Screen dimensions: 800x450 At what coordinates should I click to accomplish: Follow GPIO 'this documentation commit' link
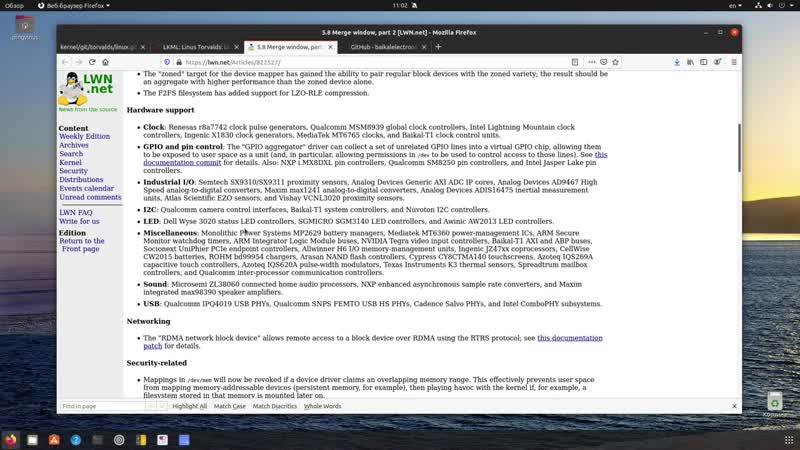tap(182, 162)
